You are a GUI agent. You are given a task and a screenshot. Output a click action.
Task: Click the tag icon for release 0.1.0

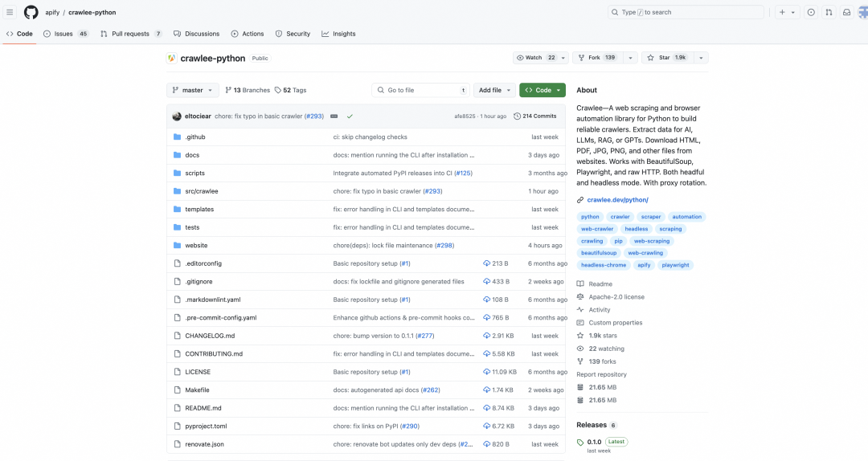(580, 443)
